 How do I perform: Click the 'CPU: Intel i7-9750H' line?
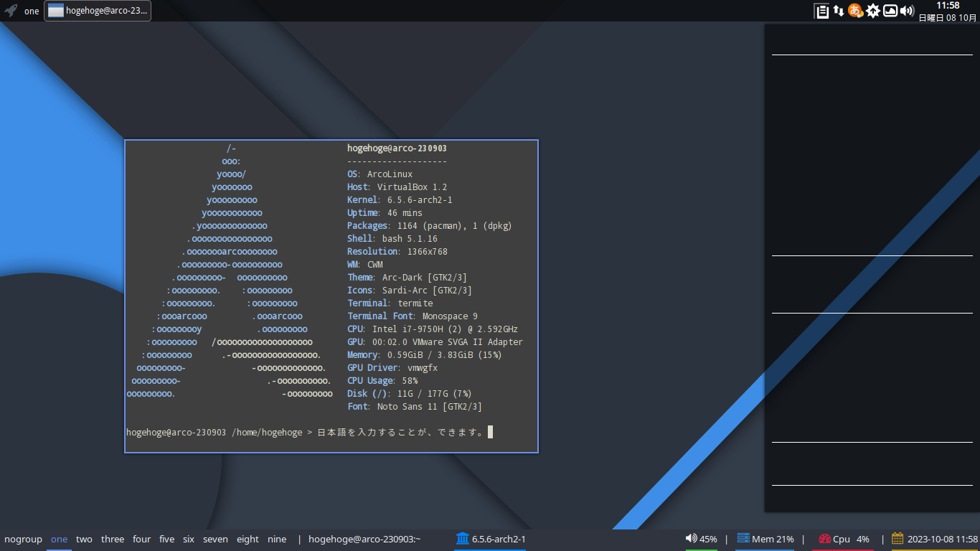click(433, 329)
